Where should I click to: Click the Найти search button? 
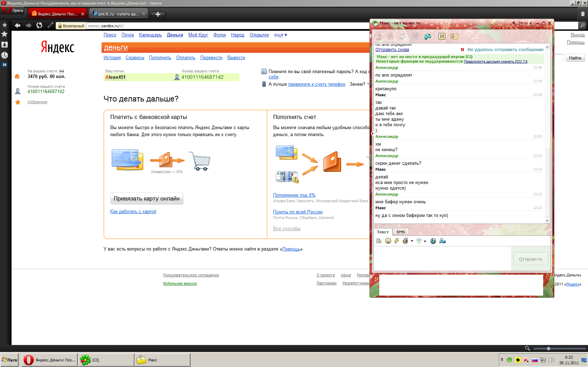575,58
